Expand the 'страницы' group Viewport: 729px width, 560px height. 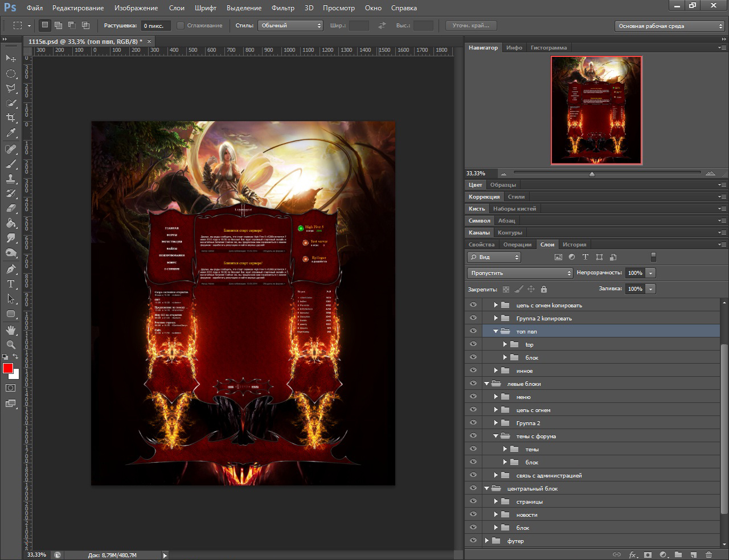click(x=496, y=501)
